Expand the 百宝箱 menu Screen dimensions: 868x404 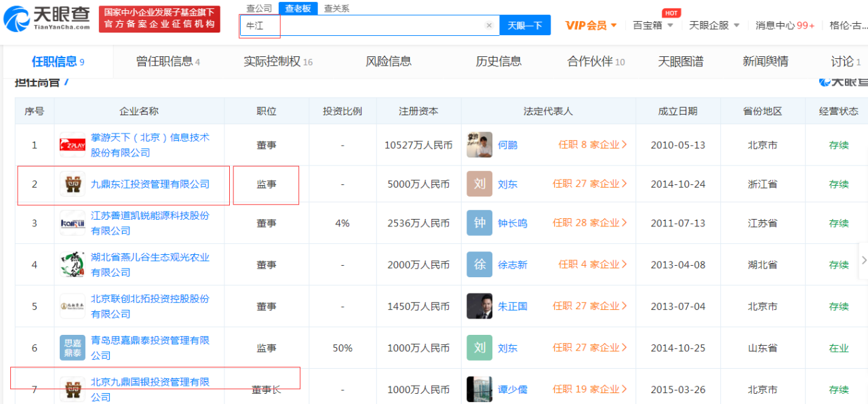(653, 25)
